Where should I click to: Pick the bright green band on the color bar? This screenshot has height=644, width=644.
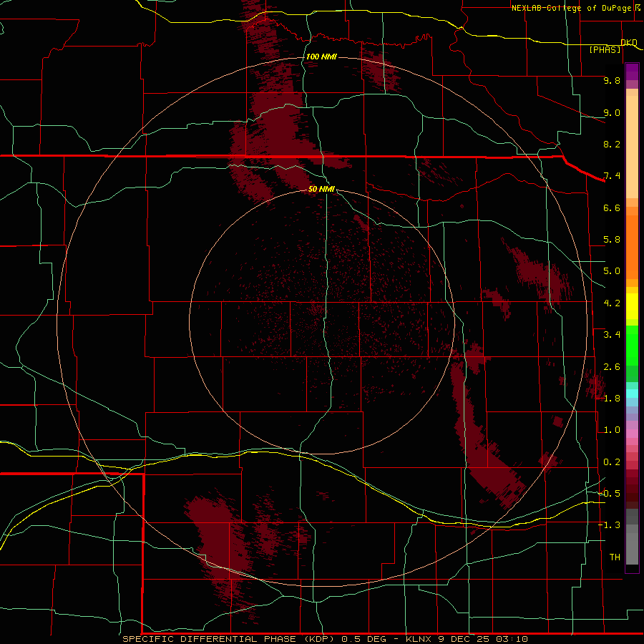tap(632, 346)
